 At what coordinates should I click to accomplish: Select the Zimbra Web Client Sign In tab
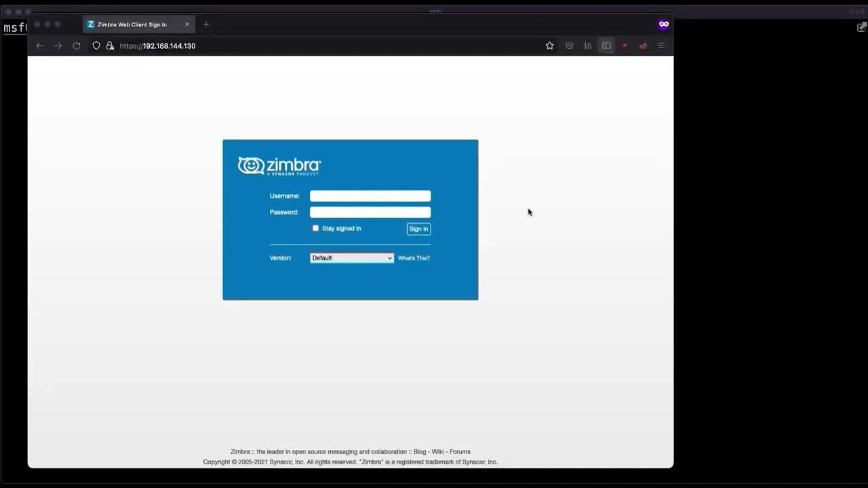pos(139,24)
